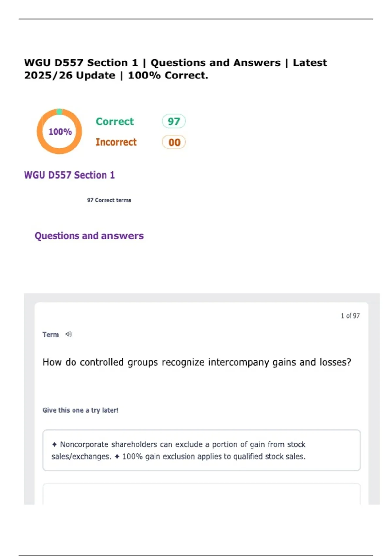The height and width of the screenshot is (556, 392).
Task: Click the orange Incorrect label
Action: (116, 142)
